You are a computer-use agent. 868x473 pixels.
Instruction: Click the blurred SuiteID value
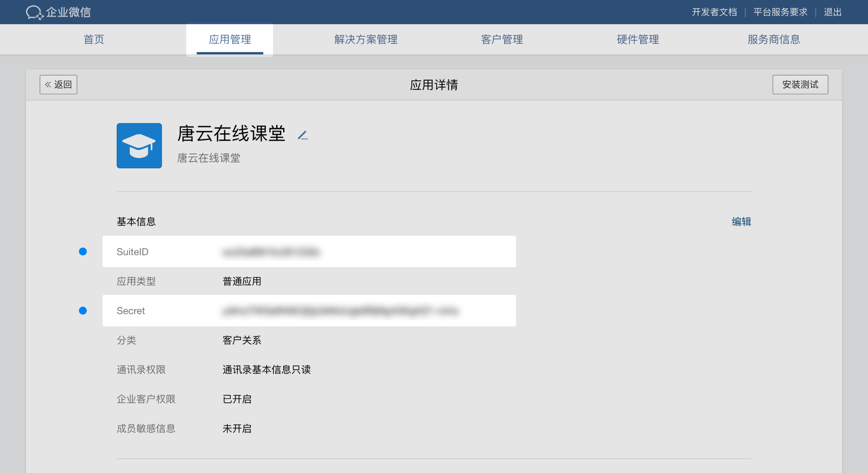click(x=271, y=251)
